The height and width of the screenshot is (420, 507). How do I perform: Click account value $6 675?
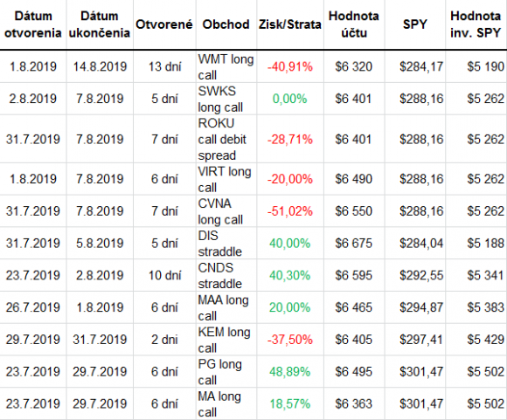tap(354, 244)
